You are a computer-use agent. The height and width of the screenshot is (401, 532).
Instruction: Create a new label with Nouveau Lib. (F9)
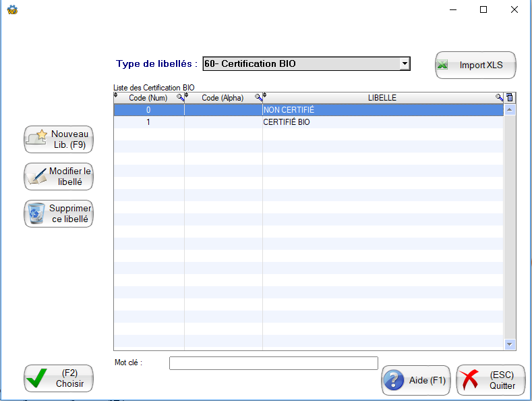[x=59, y=140]
